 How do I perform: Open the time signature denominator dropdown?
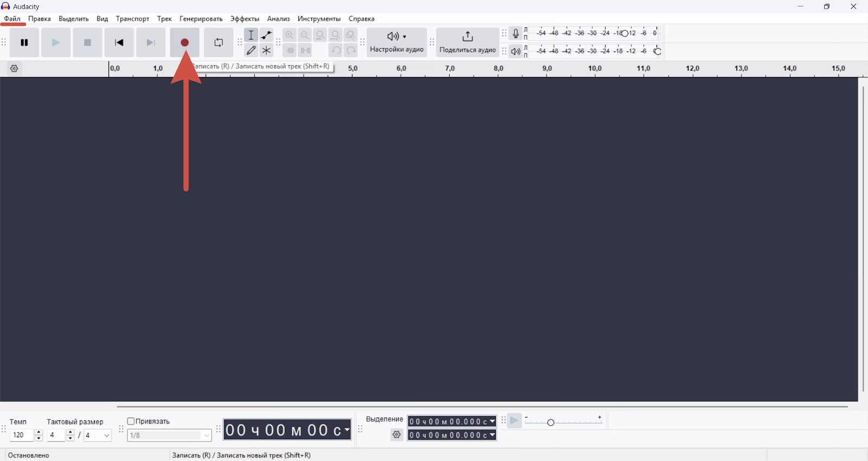coord(98,436)
